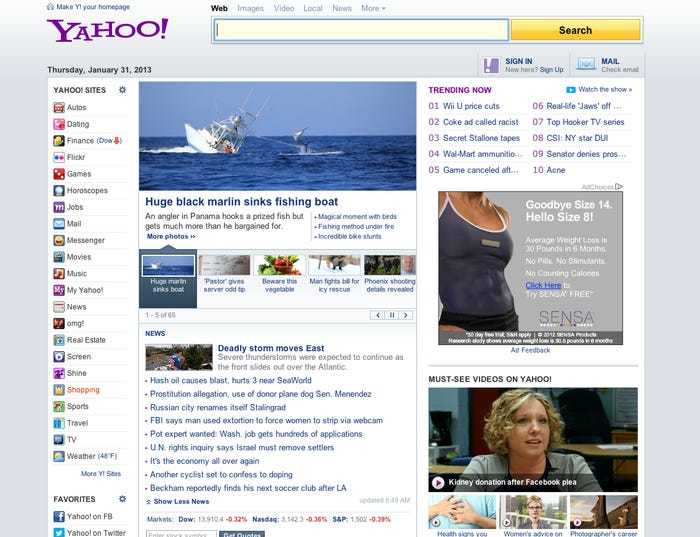The image size is (700, 537).
Task: Switch to Images search tab
Action: click(x=250, y=8)
